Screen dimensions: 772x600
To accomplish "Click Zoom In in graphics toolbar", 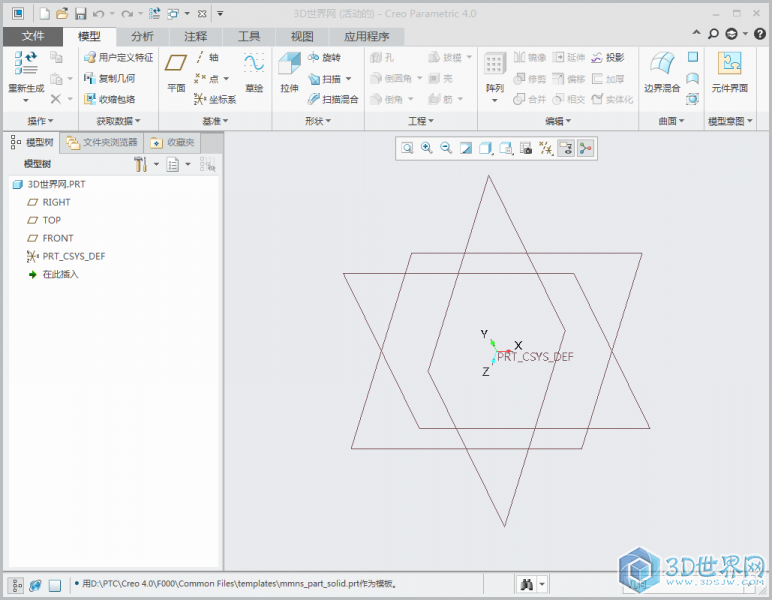I will coord(426,148).
